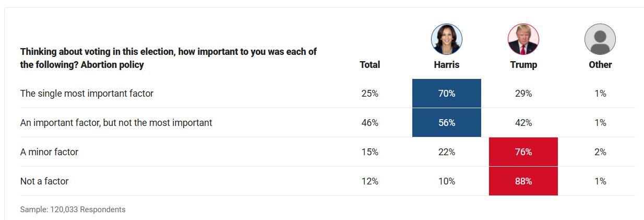
Task: Select 'The single most important factor' row
Action: (87, 94)
